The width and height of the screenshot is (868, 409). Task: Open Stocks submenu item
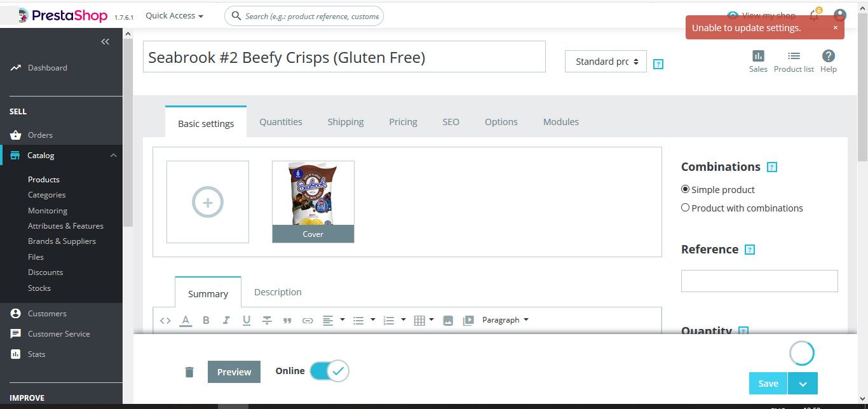coord(39,288)
